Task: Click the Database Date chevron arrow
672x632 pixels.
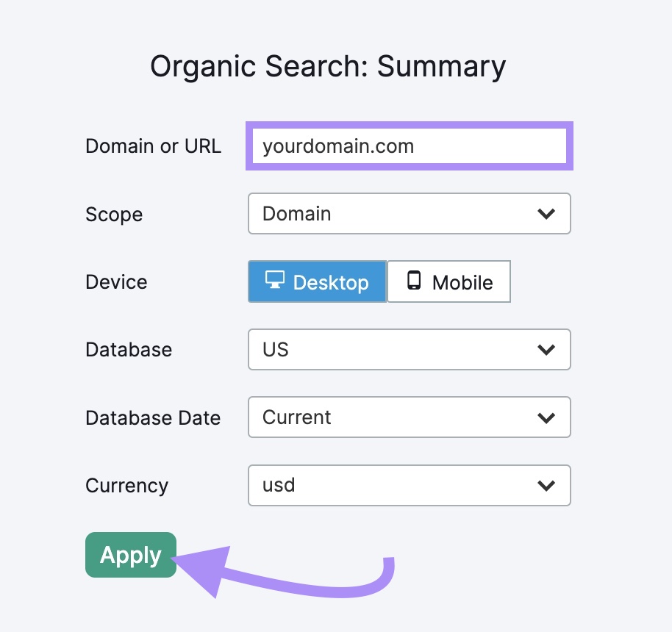Action: (546, 417)
